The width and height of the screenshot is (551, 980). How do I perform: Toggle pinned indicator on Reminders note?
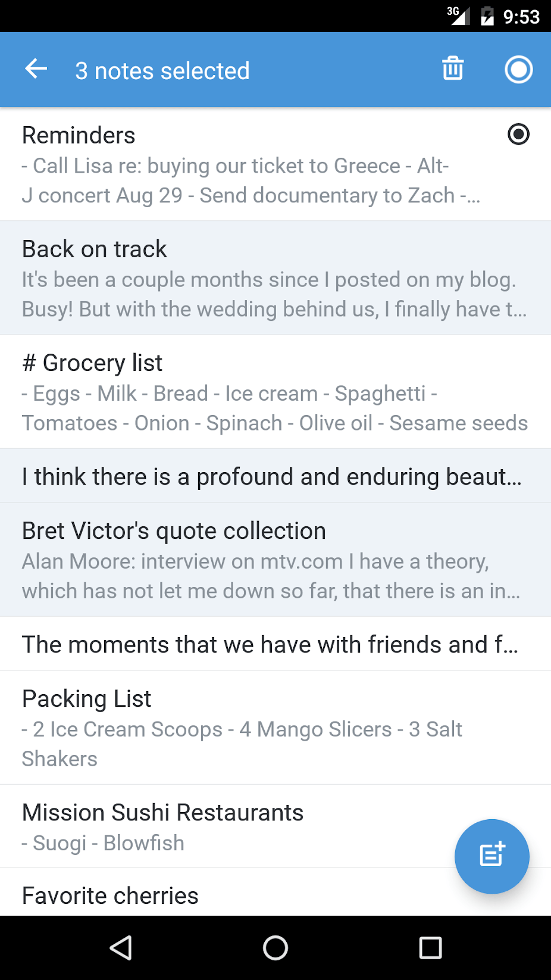click(x=518, y=134)
